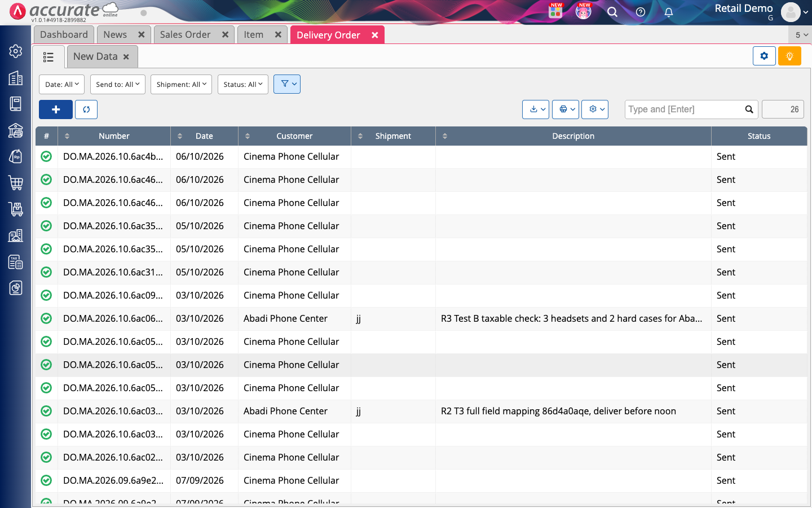Close the Item tab

click(x=278, y=34)
